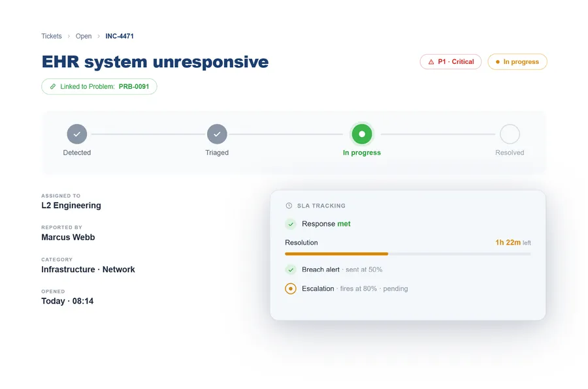Click the Resolved step label

(510, 153)
